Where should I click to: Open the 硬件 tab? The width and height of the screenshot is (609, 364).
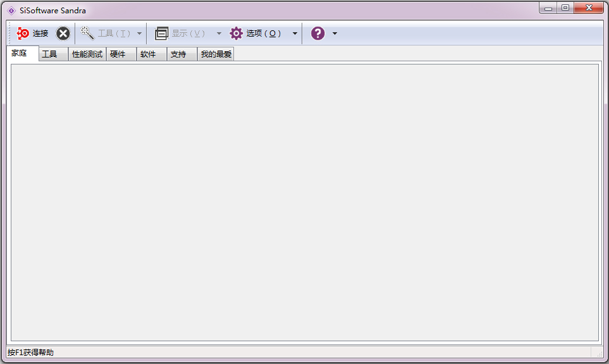[x=121, y=54]
